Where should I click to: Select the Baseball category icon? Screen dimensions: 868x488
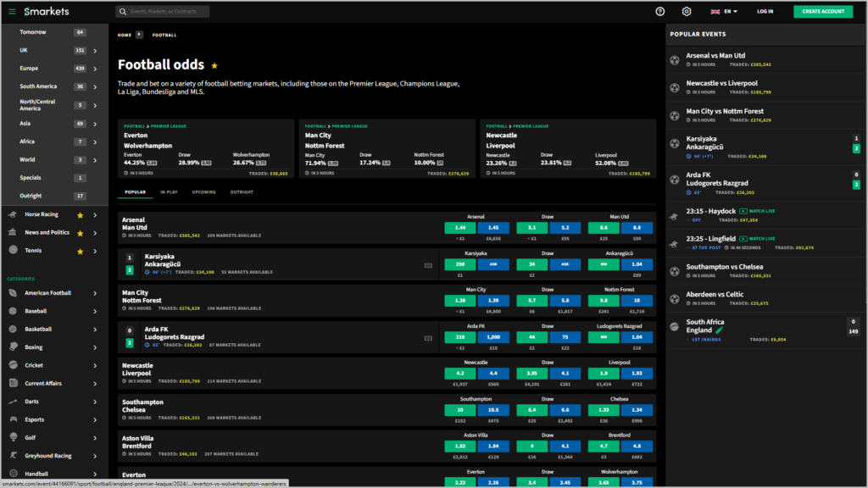pos(14,311)
